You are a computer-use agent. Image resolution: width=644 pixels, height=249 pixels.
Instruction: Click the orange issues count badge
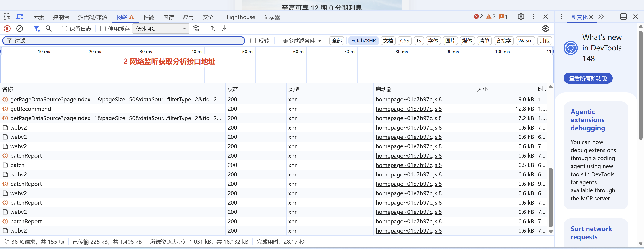pyautogui.click(x=503, y=17)
